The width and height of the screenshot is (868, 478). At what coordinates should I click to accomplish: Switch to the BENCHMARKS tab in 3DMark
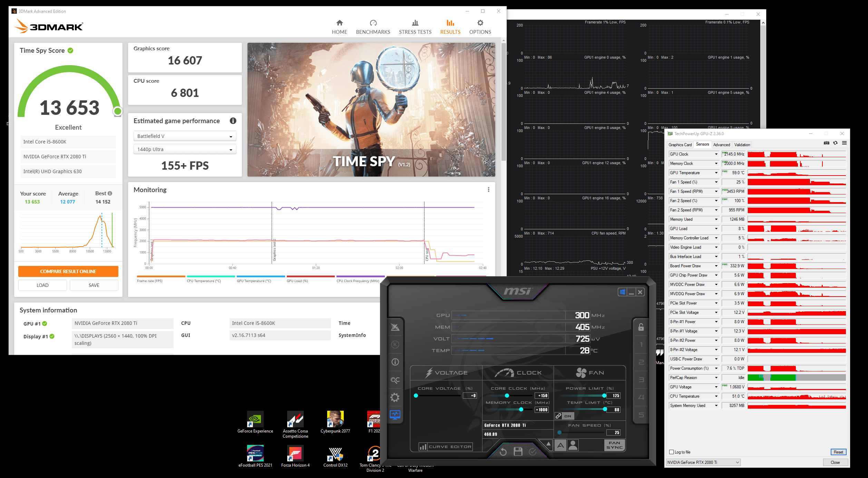(373, 27)
